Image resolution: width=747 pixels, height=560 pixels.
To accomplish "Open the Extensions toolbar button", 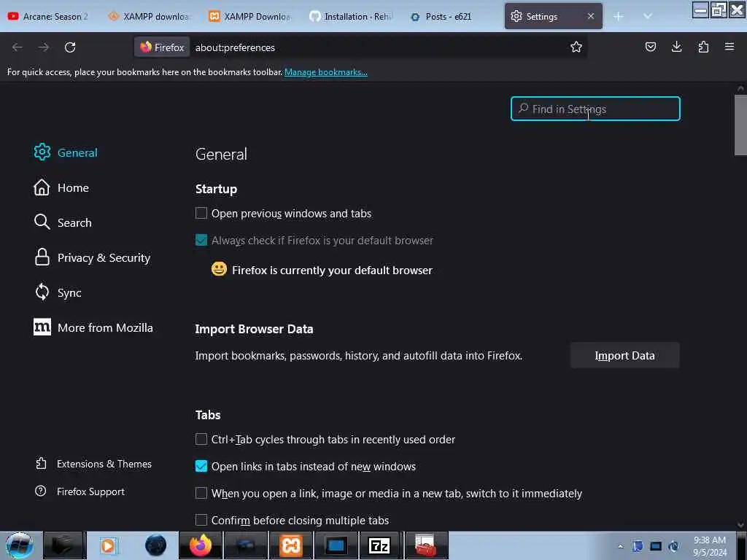I will (703, 47).
